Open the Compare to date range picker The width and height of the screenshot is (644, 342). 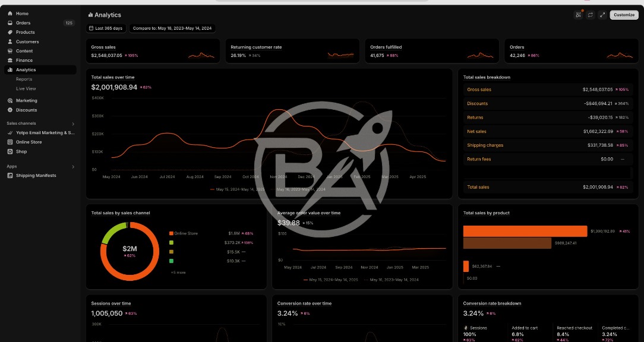point(172,28)
